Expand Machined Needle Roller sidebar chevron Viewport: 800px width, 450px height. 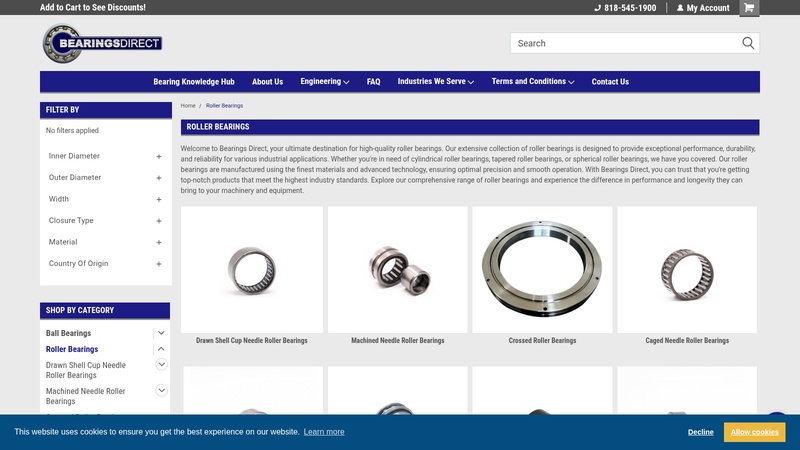point(161,390)
